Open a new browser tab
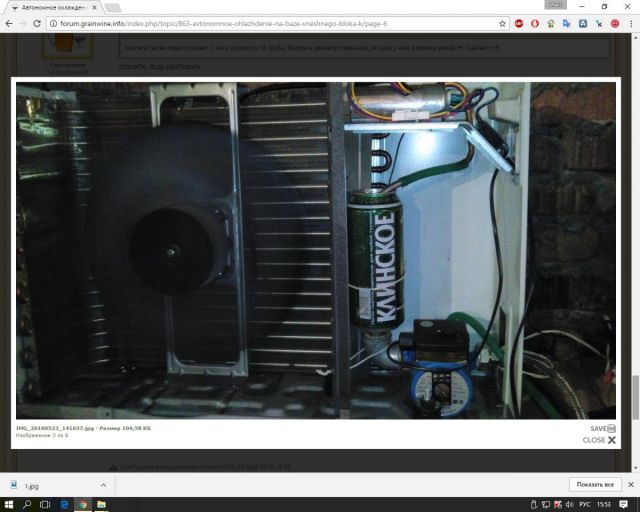Viewport: 640px width, 512px height. [113, 7]
